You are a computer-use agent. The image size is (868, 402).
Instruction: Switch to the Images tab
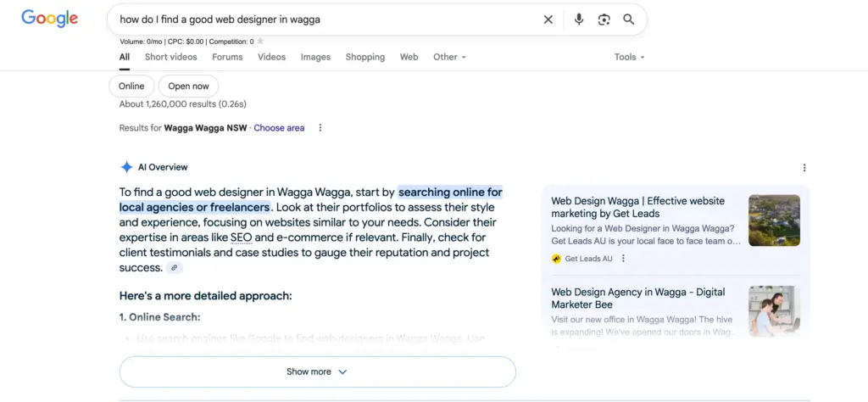tap(315, 57)
